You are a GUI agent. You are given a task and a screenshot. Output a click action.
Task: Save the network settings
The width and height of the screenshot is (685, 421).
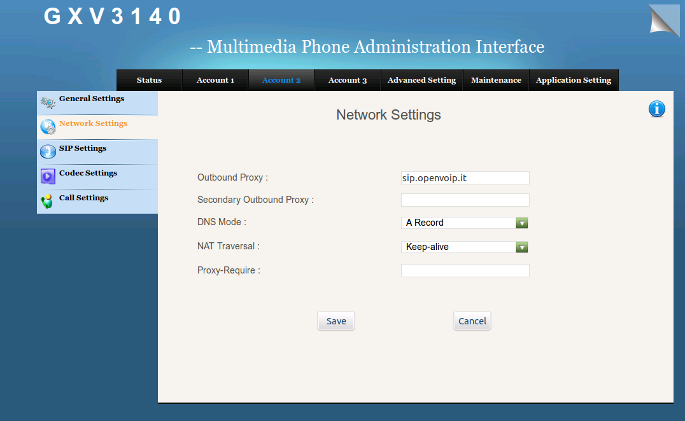tap(336, 321)
